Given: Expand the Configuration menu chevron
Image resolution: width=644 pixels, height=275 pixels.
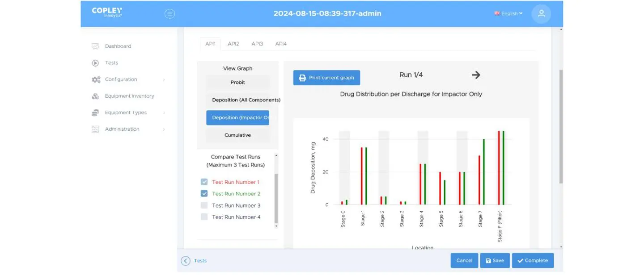Looking at the screenshot, I should pos(164,79).
